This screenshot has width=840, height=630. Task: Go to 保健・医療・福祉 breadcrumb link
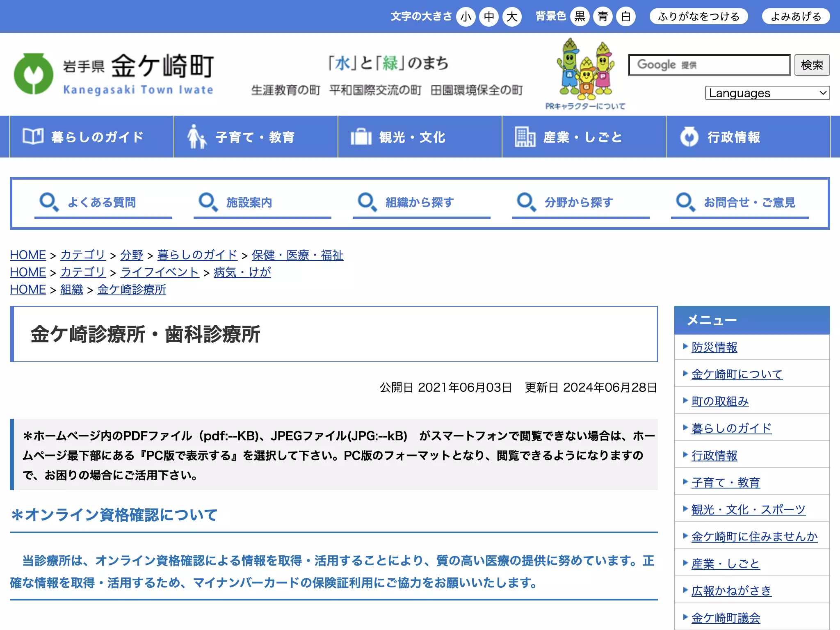click(x=297, y=255)
